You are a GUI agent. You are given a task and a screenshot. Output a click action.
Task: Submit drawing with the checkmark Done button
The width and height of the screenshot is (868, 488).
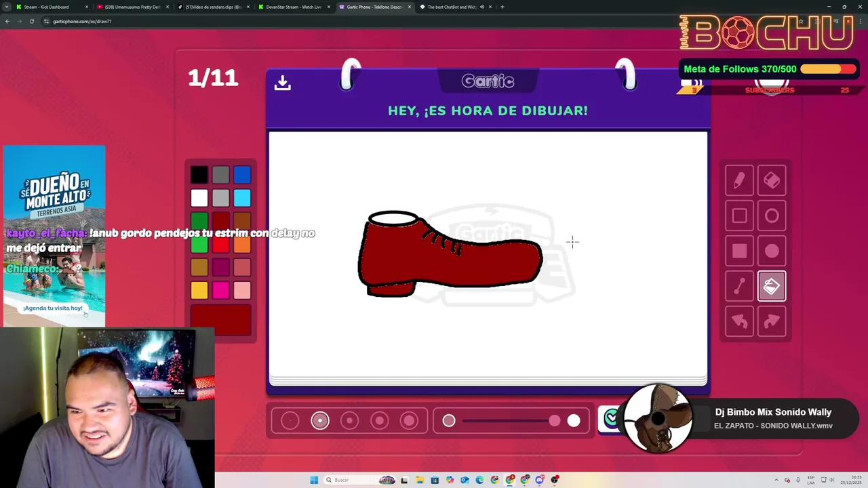point(612,419)
